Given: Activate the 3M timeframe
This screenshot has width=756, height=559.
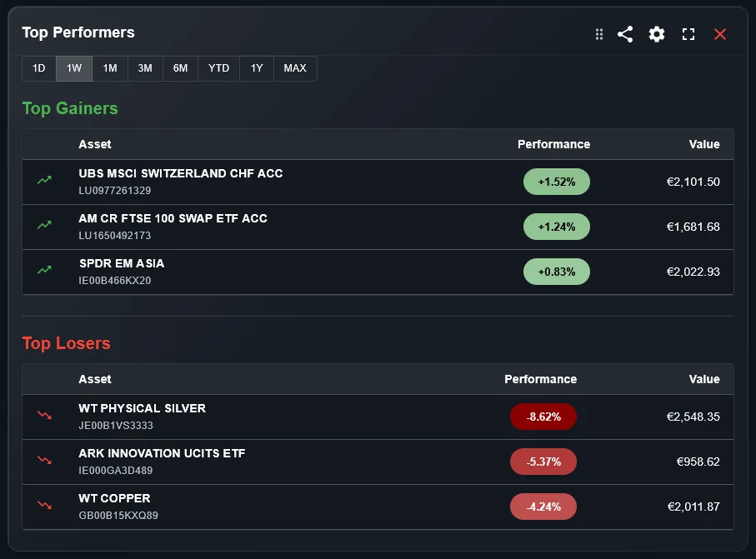Looking at the screenshot, I should pyautogui.click(x=144, y=68).
